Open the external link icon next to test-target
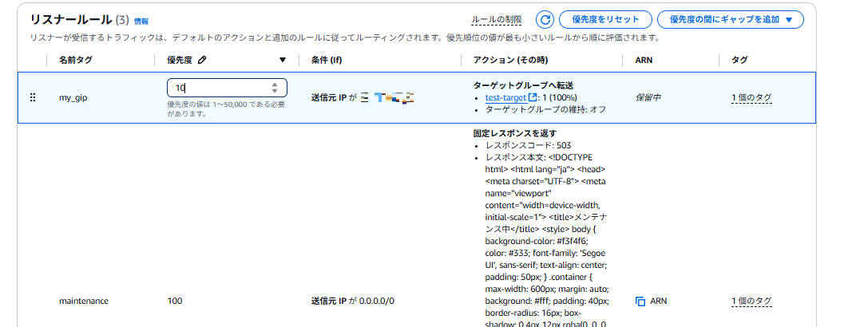Viewport: 868px width, 327px height. pyautogui.click(x=533, y=97)
